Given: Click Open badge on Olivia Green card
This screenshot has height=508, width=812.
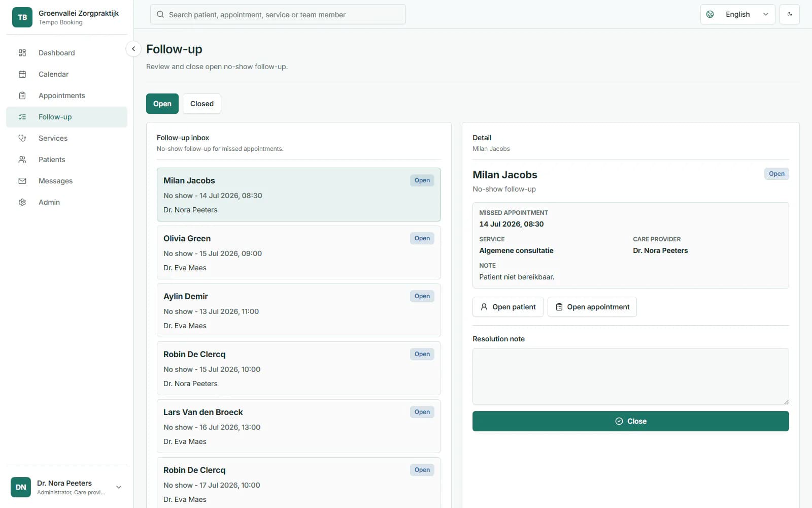Looking at the screenshot, I should (x=422, y=238).
